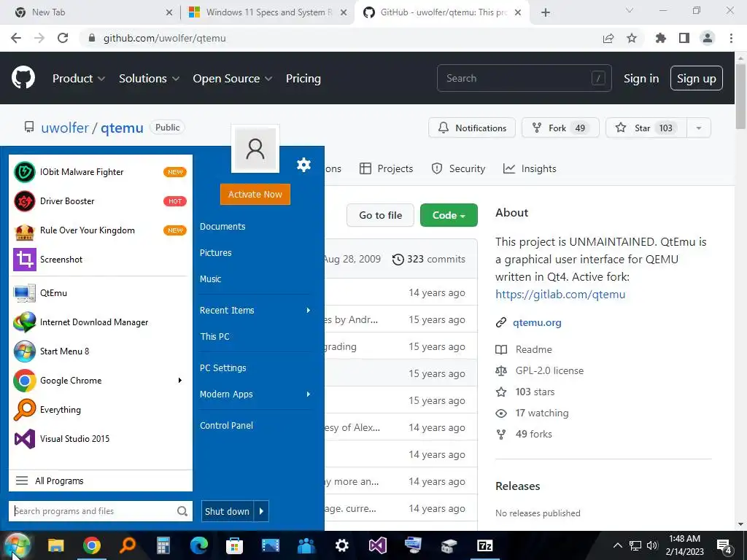Click the Activate Now button
747x560 pixels.
[255, 194]
